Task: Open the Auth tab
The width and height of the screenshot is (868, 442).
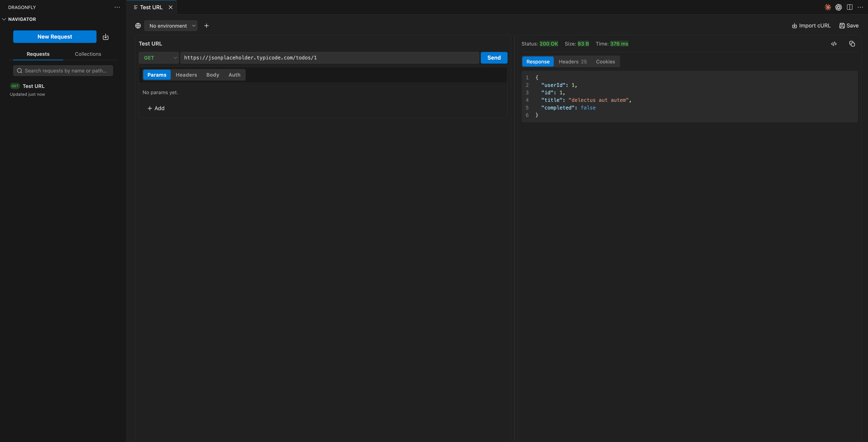Action: tap(235, 75)
